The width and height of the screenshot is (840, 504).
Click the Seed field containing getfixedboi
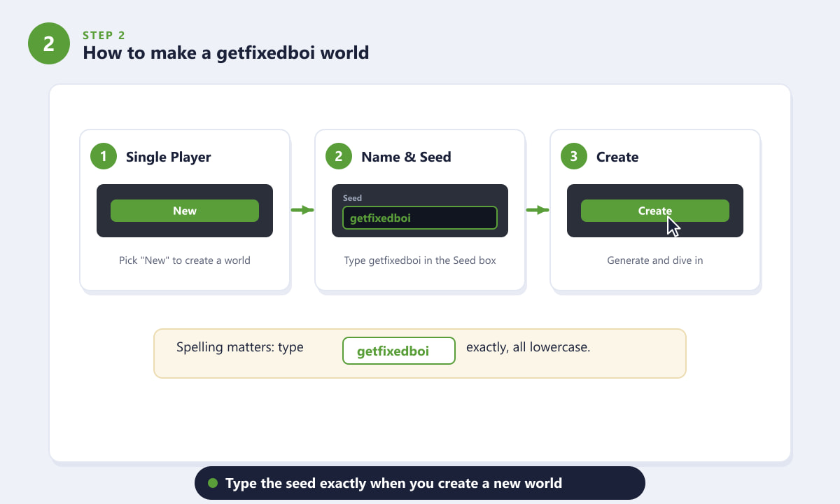pyautogui.click(x=420, y=218)
